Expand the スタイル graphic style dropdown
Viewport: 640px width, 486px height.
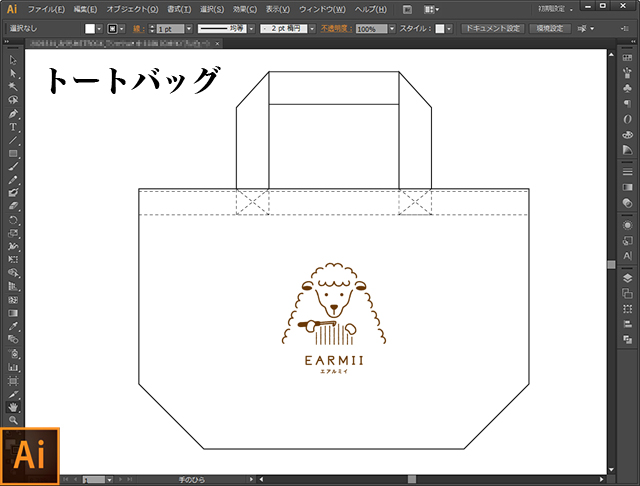pyautogui.click(x=449, y=29)
